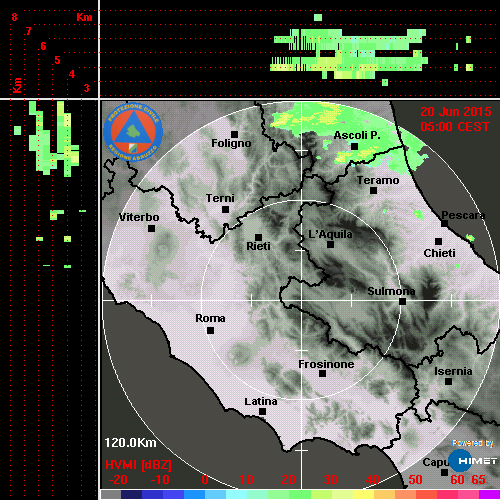Click the Terni city marker square
This screenshot has height=500, width=500.
[225, 210]
